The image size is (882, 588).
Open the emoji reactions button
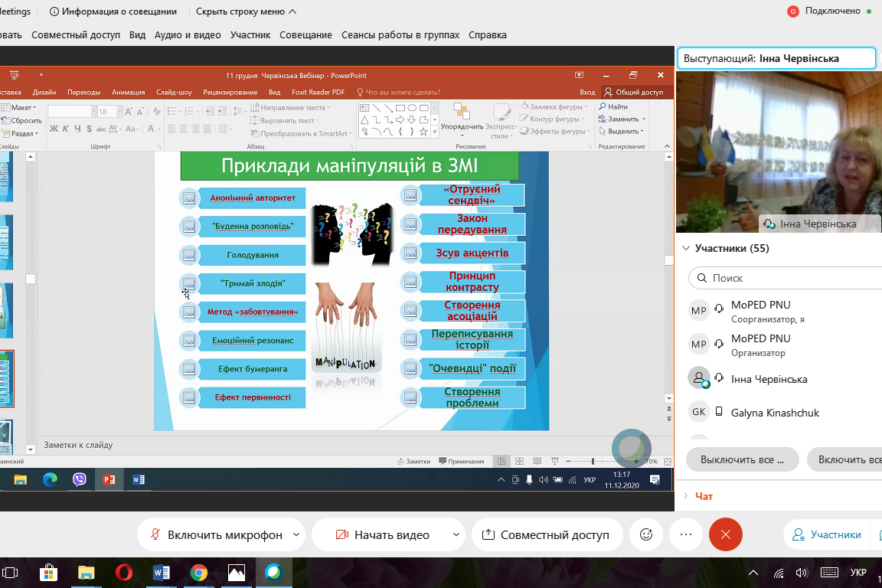(x=646, y=534)
